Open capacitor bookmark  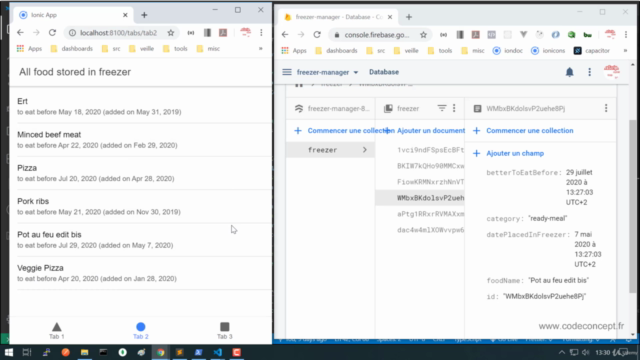[x=591, y=51]
